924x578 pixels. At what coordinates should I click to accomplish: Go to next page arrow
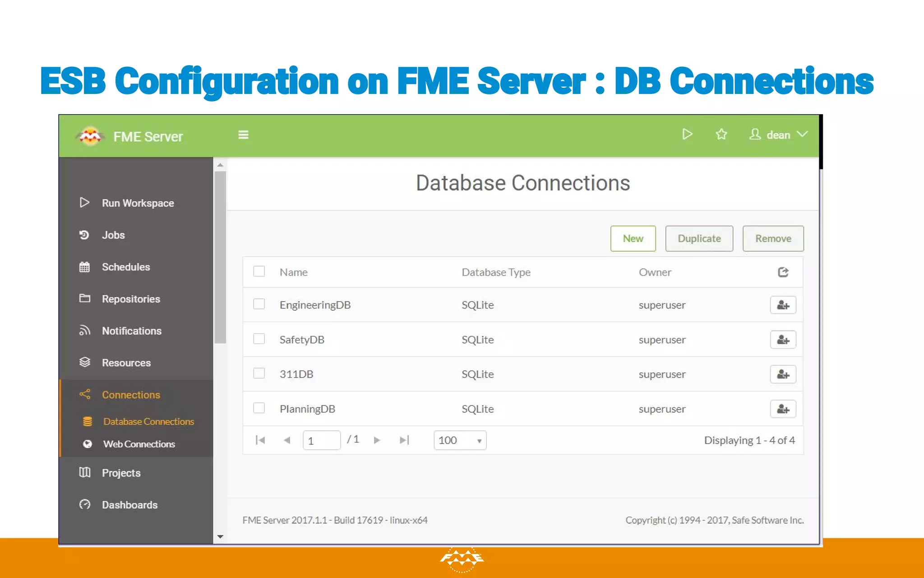tap(377, 440)
